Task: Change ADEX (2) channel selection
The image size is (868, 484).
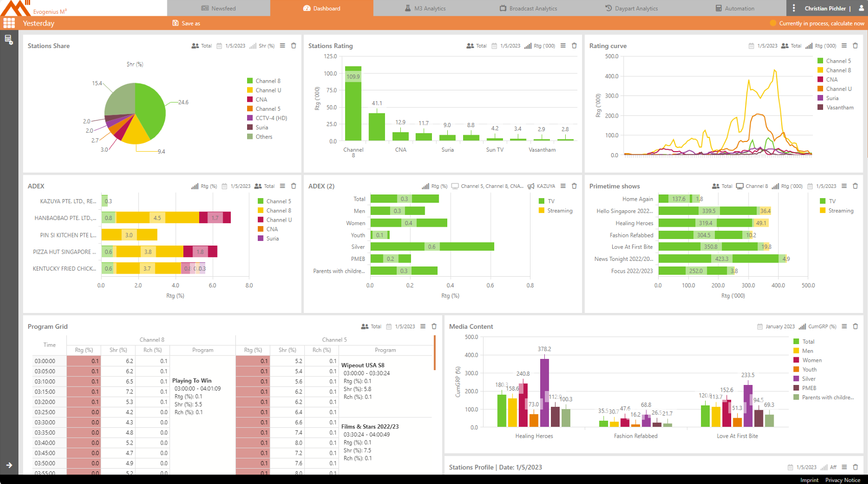Action: coord(488,186)
